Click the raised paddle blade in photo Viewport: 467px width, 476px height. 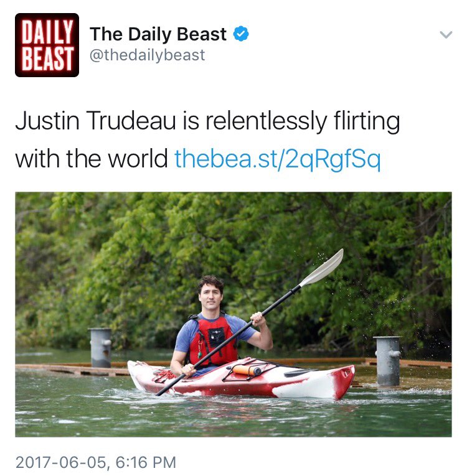(x=322, y=268)
